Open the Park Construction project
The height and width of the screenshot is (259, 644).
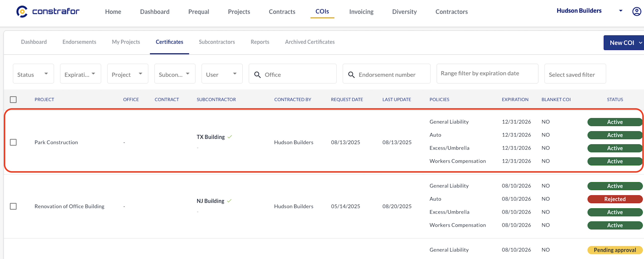coord(56,142)
